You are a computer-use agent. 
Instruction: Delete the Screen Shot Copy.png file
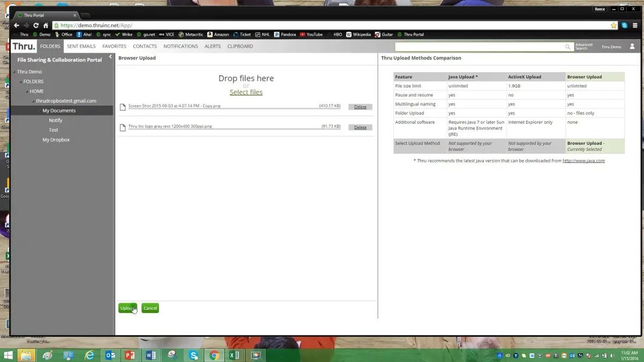pos(360,107)
